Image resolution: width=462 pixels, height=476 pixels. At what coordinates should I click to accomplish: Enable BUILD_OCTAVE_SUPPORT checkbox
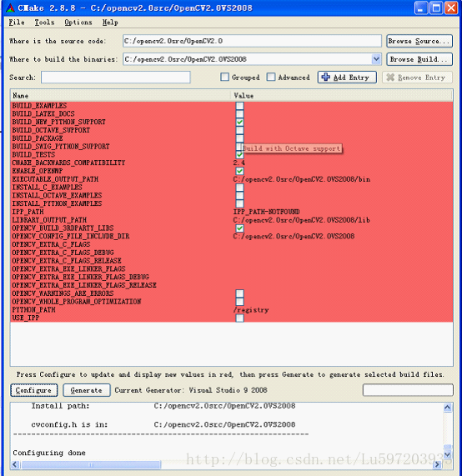239,130
